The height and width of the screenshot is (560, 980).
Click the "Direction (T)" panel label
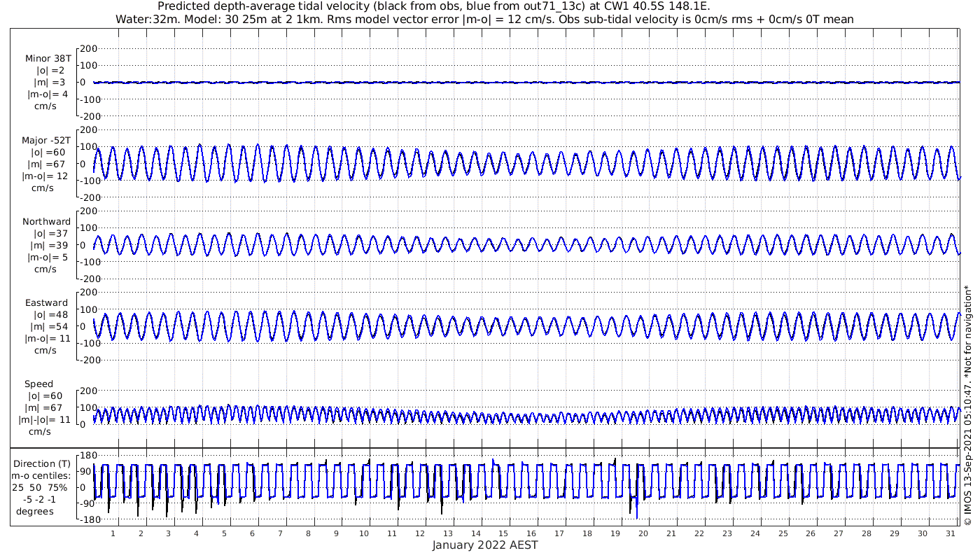[42, 464]
